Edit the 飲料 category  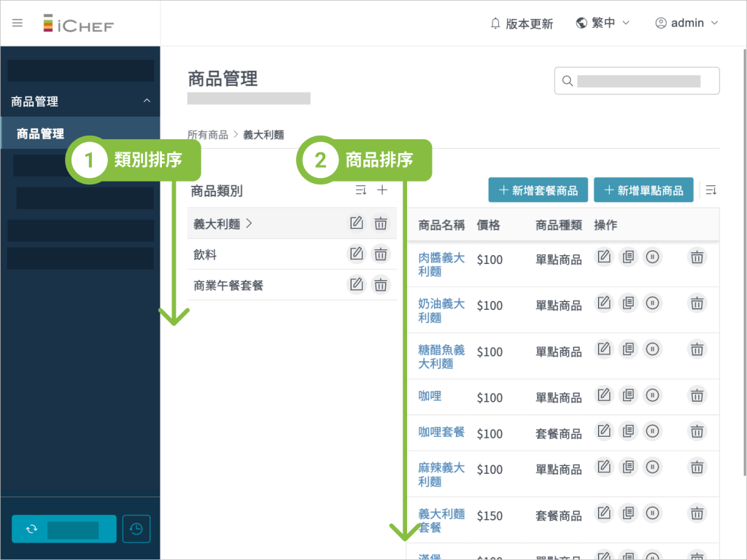[356, 254]
